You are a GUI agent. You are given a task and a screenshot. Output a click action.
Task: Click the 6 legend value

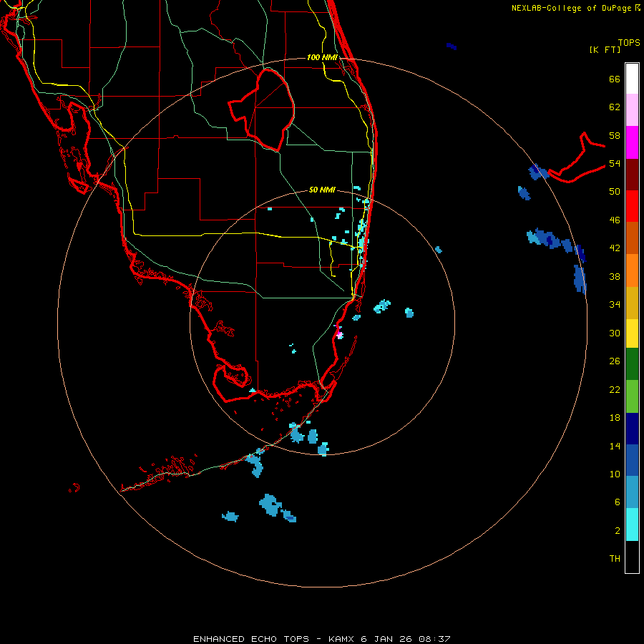point(618,502)
